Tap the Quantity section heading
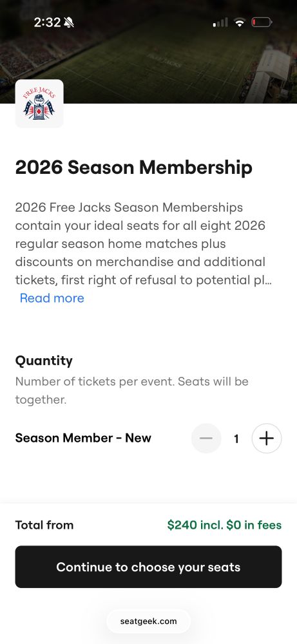This screenshot has width=297, height=644. click(44, 361)
